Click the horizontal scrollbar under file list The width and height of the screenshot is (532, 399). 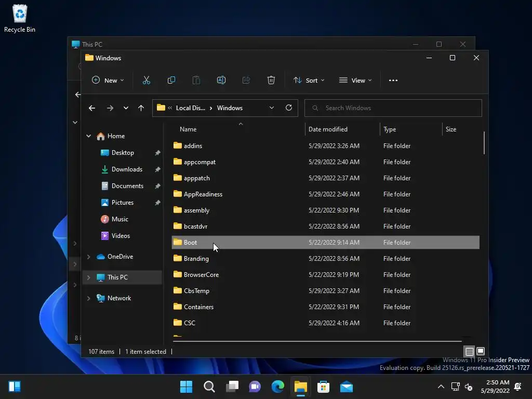[317, 341]
